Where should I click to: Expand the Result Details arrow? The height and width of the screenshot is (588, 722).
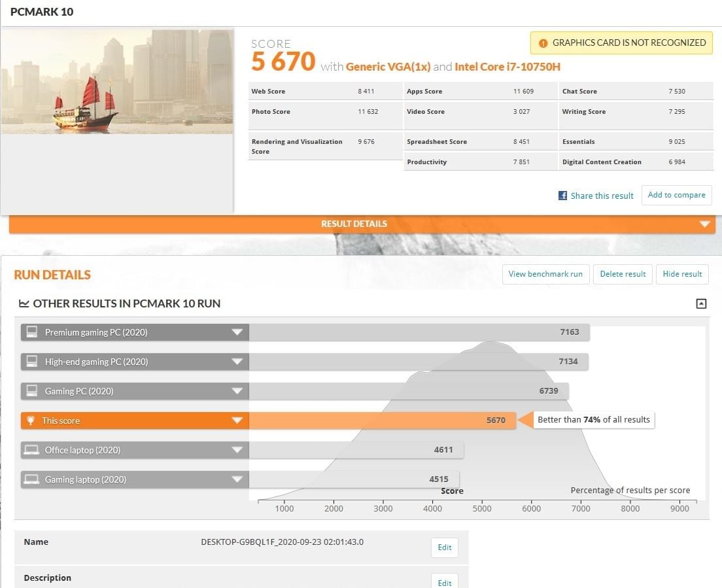[704, 224]
